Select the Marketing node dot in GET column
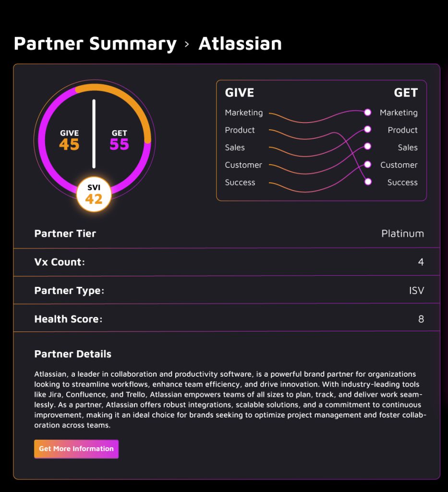The height and width of the screenshot is (492, 448). point(368,111)
